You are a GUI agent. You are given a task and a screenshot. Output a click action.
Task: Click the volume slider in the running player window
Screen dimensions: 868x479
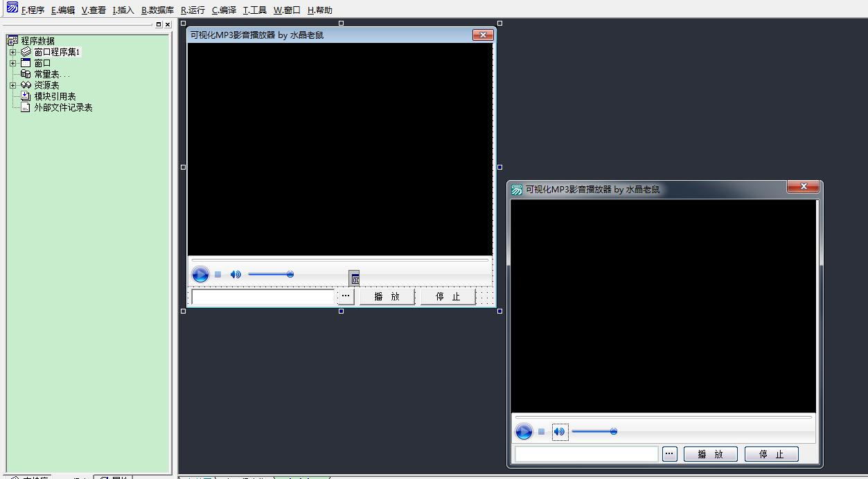point(594,432)
